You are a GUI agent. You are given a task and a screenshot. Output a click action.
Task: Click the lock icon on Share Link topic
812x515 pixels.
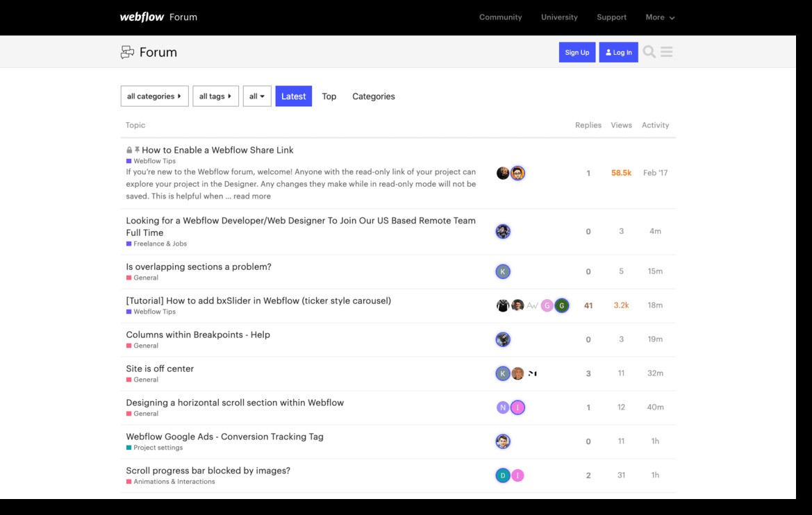click(129, 150)
